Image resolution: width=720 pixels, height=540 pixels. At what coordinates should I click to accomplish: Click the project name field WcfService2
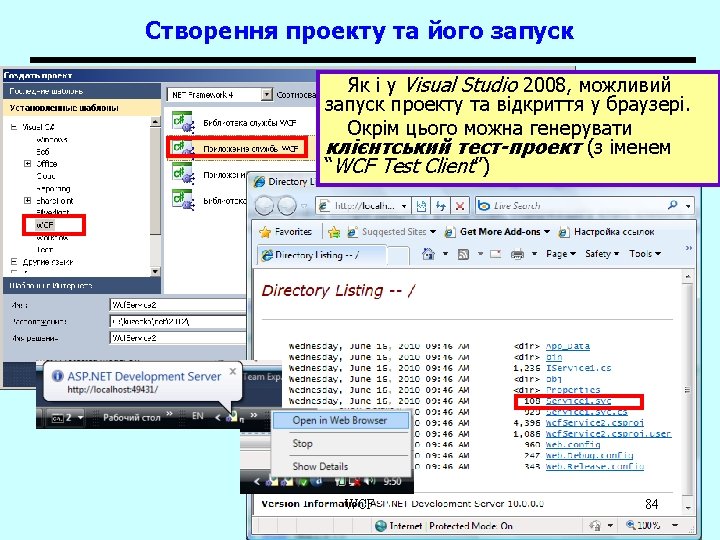[178, 305]
